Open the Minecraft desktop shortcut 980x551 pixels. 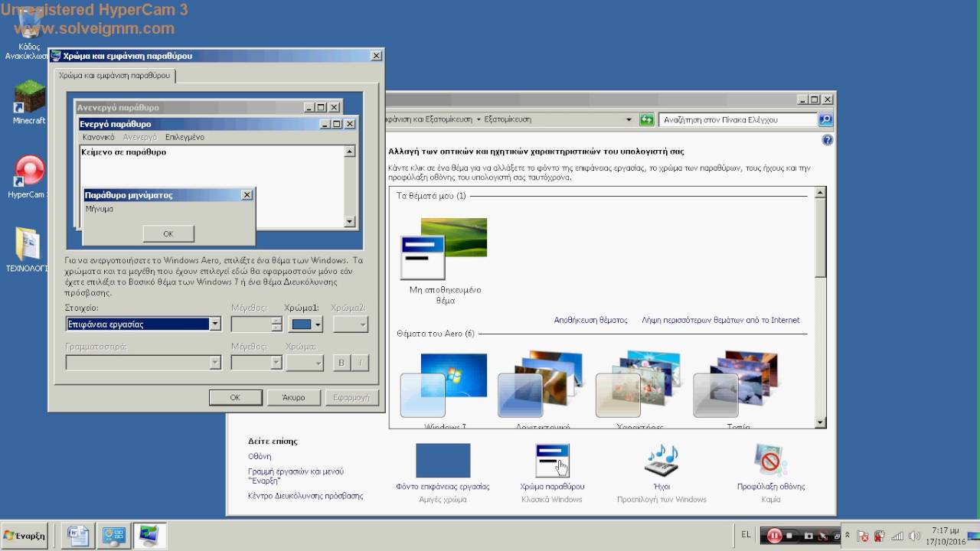click(29, 102)
